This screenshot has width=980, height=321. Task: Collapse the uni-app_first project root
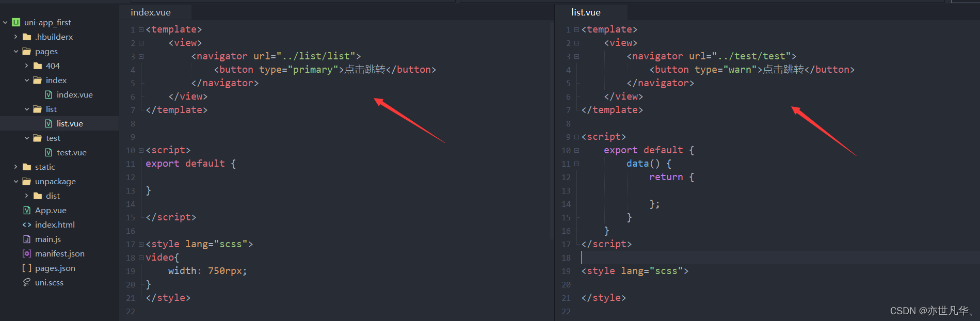(x=5, y=22)
